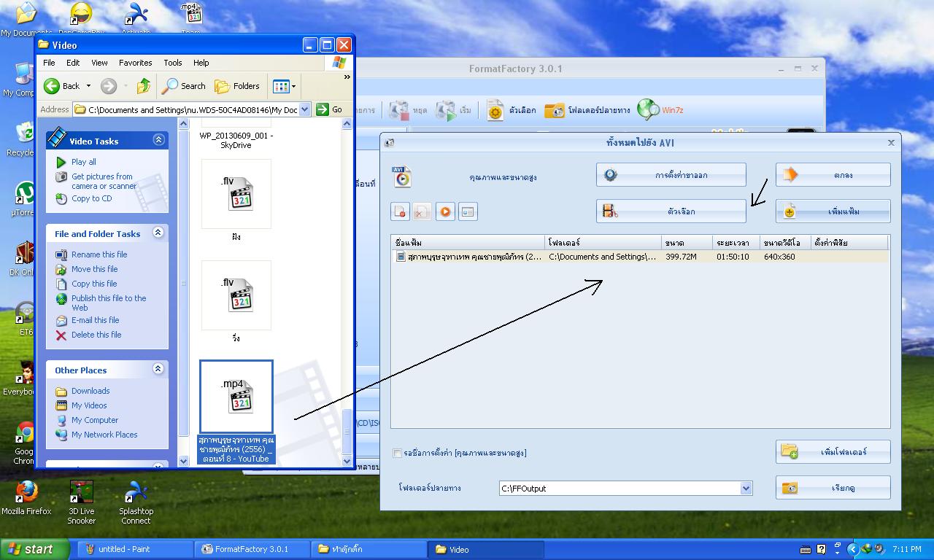Remove selected file icon in AVI dialog
934x560 pixels.
pos(400,211)
